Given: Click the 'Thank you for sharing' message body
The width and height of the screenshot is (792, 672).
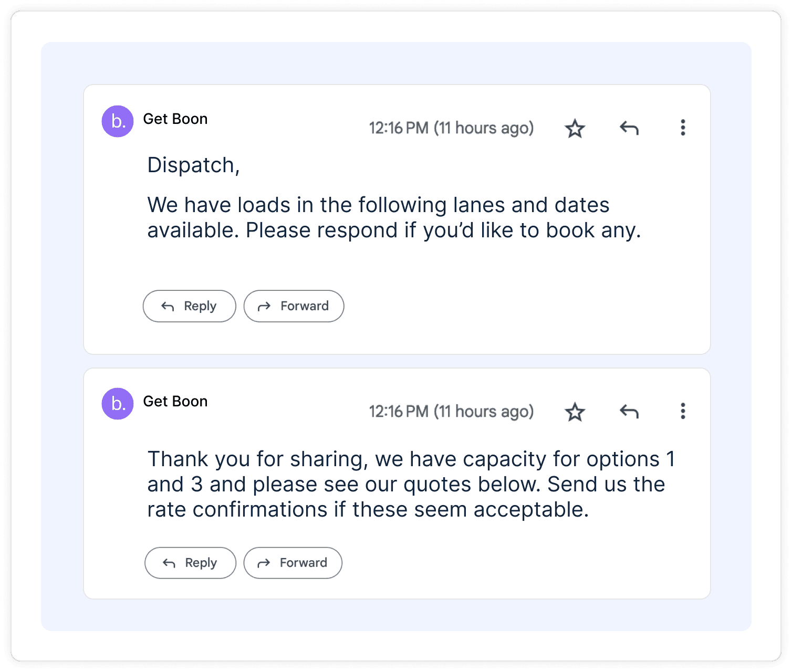Looking at the screenshot, I should click(x=411, y=484).
